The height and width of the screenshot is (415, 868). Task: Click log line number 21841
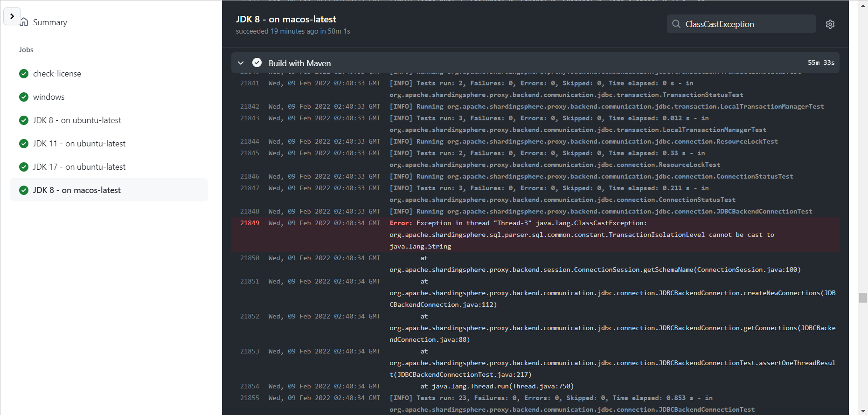[250, 83]
